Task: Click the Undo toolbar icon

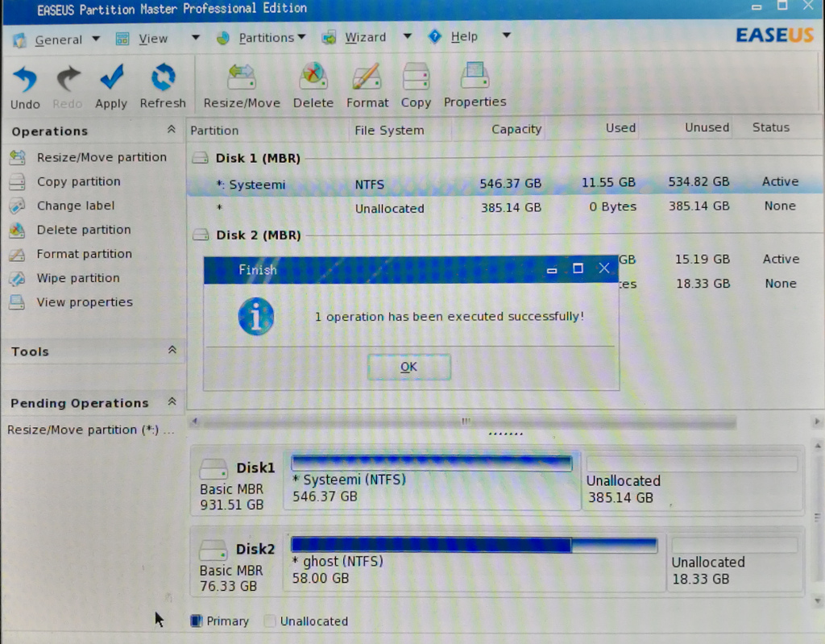Action: click(25, 79)
